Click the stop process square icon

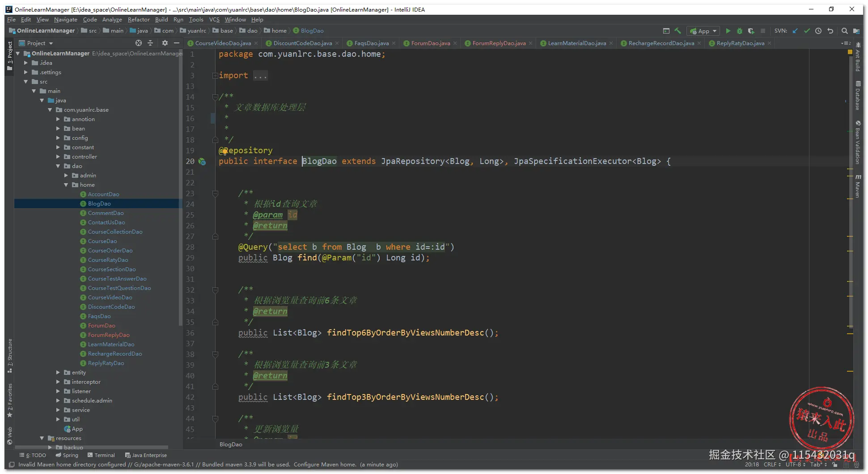tap(763, 31)
